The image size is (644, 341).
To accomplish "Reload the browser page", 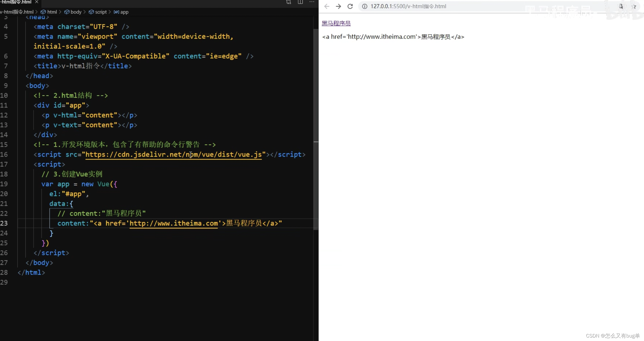I will pyautogui.click(x=350, y=6).
